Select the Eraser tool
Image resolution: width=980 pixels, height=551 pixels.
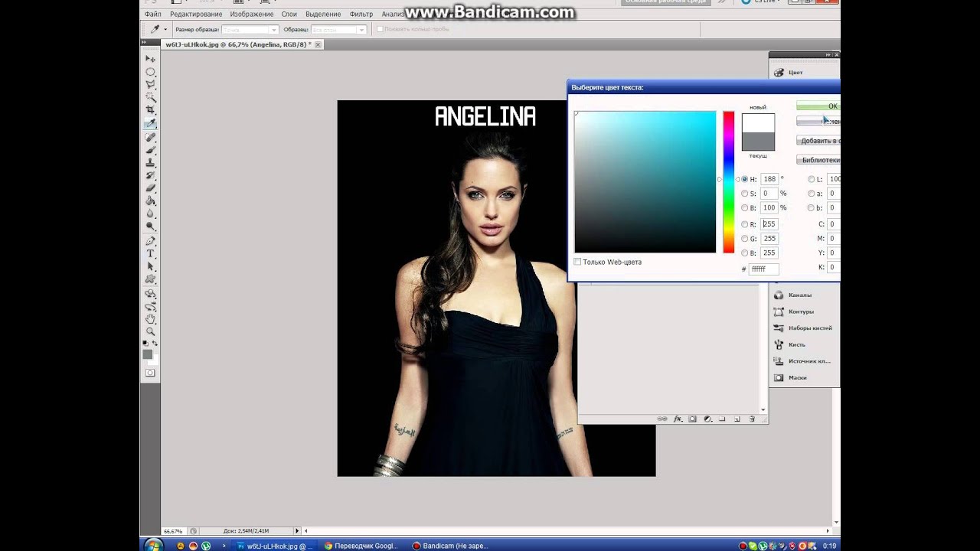tap(150, 188)
